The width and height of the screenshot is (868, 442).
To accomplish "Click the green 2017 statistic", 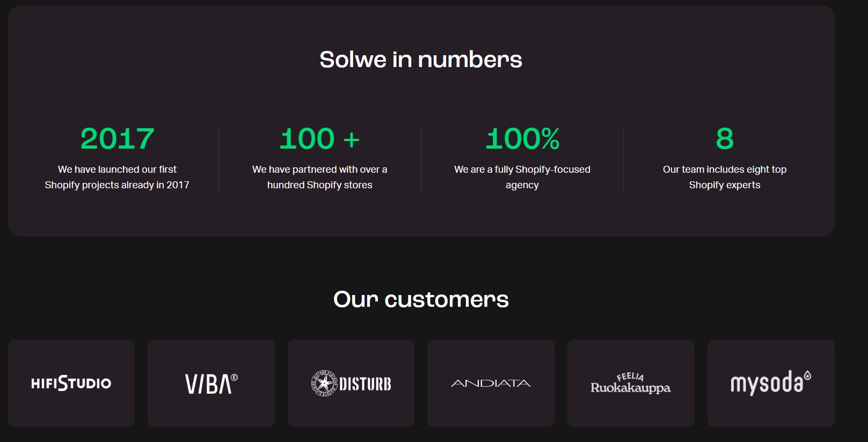I will (117, 138).
